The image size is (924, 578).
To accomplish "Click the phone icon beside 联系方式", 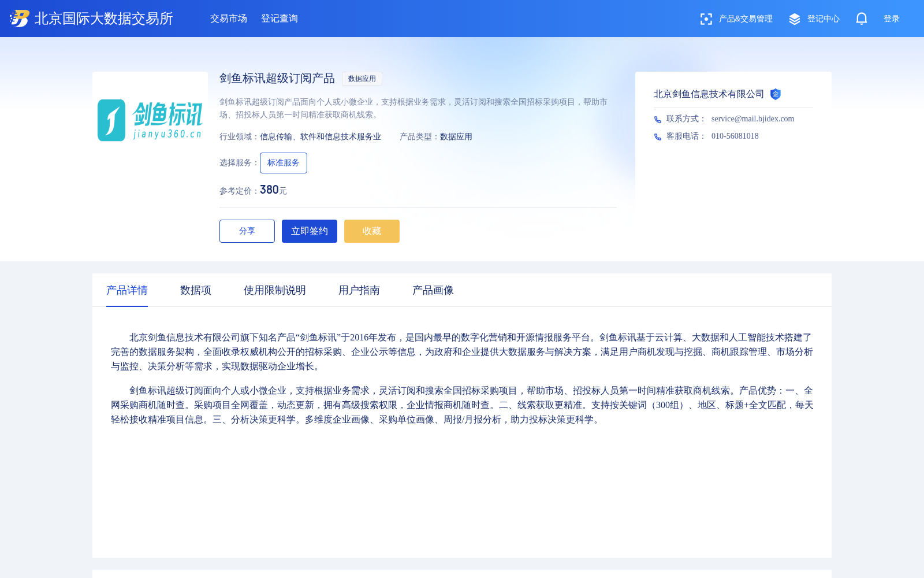I will (657, 119).
